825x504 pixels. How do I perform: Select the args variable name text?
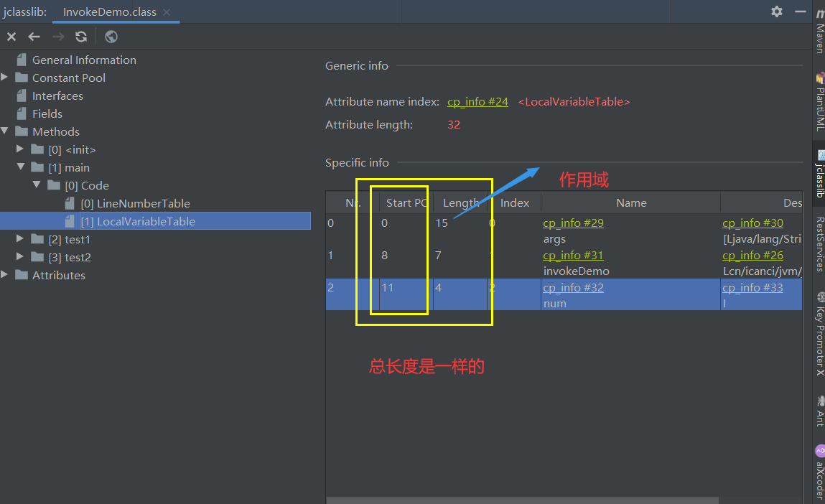[554, 239]
